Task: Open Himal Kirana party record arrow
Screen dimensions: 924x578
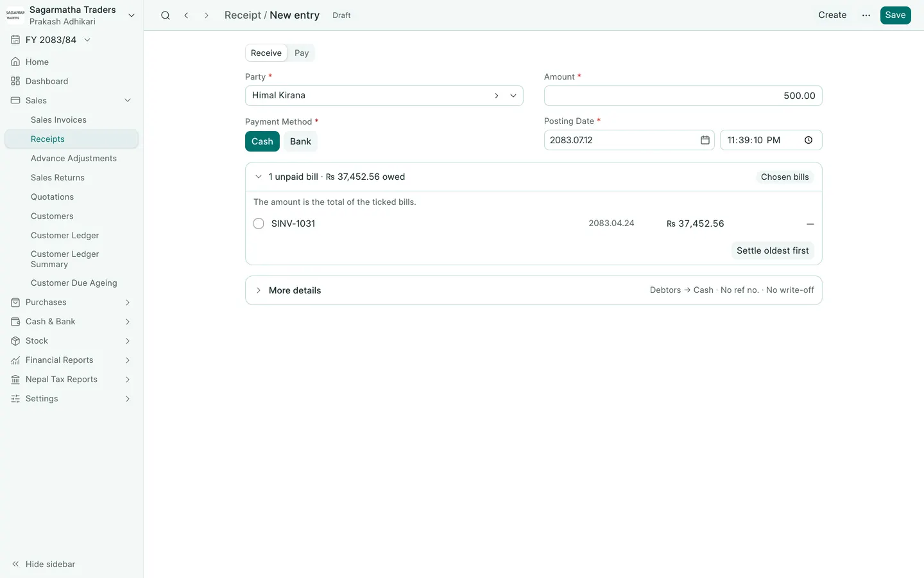Action: click(497, 96)
